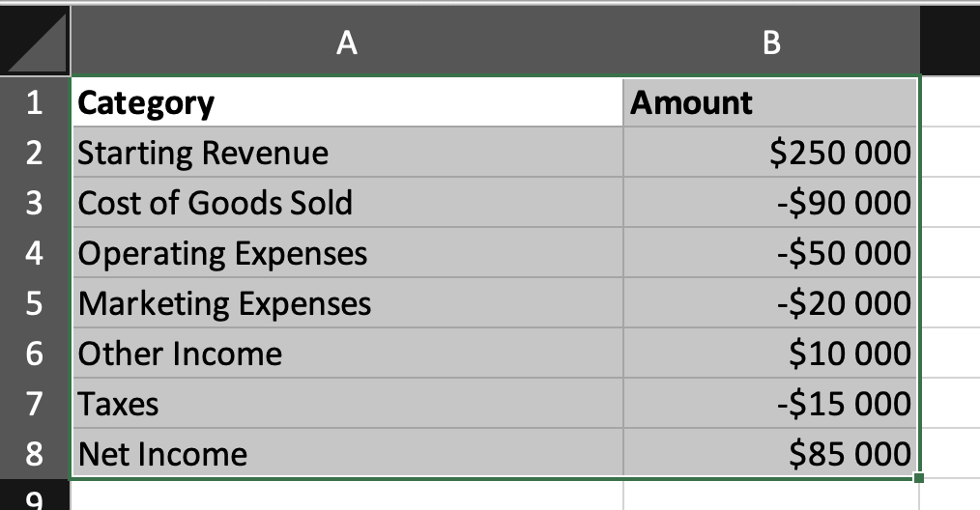Select the Starting Revenue cell
The height and width of the screenshot is (510, 980).
pos(347,153)
